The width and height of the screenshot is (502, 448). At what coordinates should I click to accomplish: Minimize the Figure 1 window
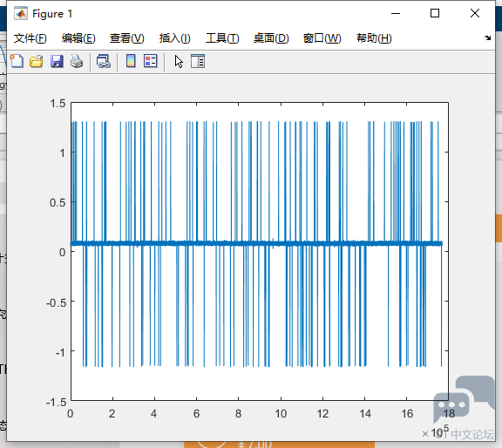pos(396,13)
